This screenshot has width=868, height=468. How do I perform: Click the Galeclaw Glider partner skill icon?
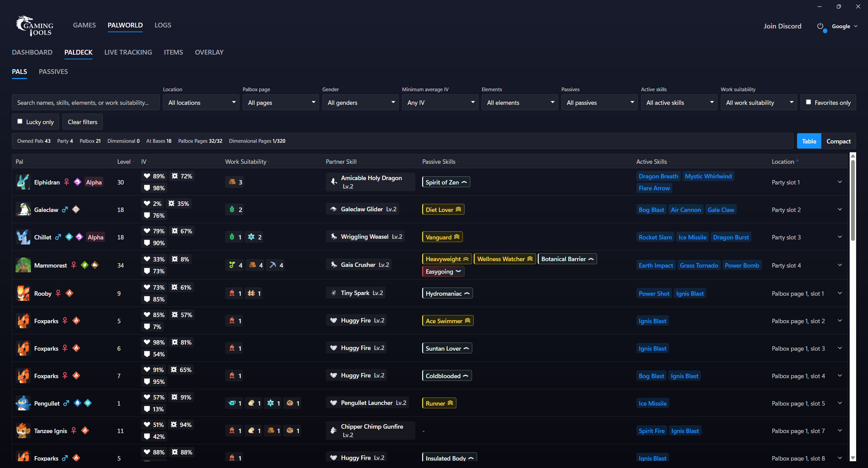(x=334, y=209)
